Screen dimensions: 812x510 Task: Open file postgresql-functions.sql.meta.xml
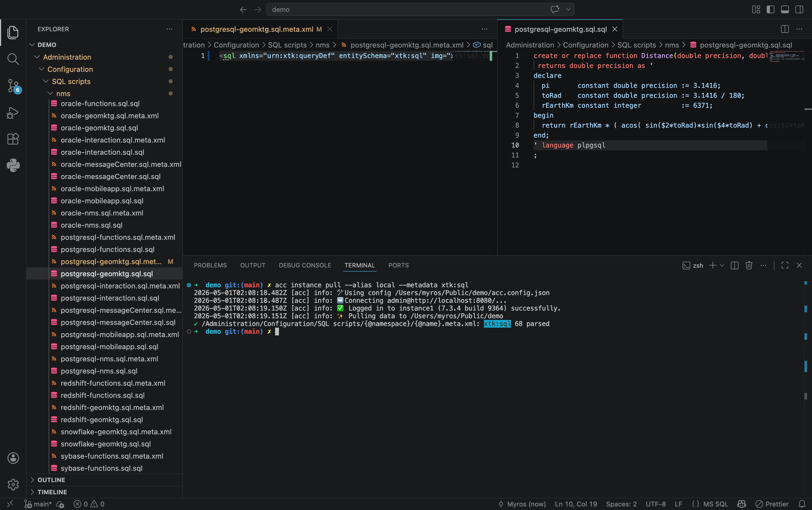[118, 237]
